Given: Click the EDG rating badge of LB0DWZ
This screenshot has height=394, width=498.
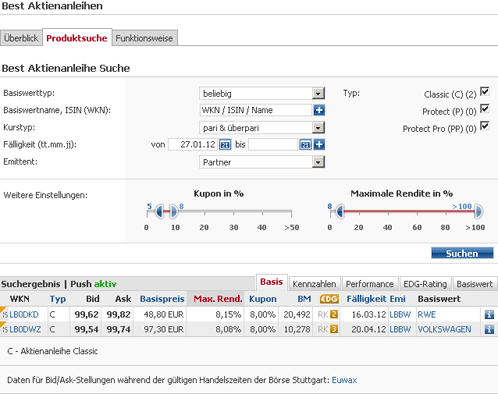Looking at the screenshot, I should pos(334,329).
